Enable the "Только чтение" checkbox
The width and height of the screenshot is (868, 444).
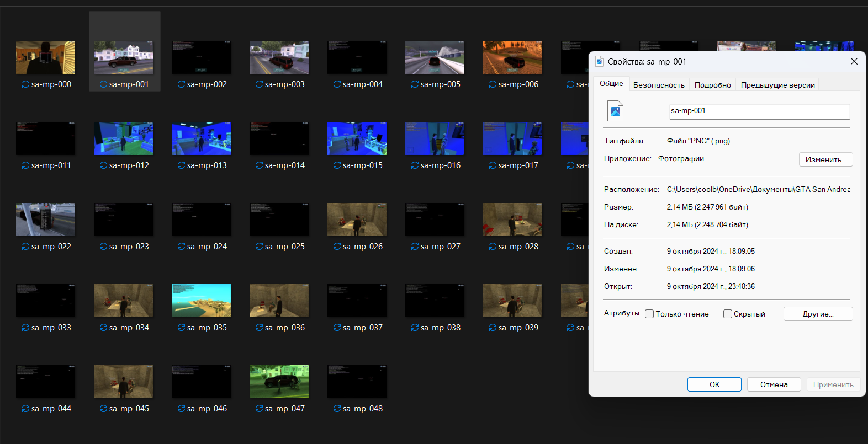coord(649,314)
